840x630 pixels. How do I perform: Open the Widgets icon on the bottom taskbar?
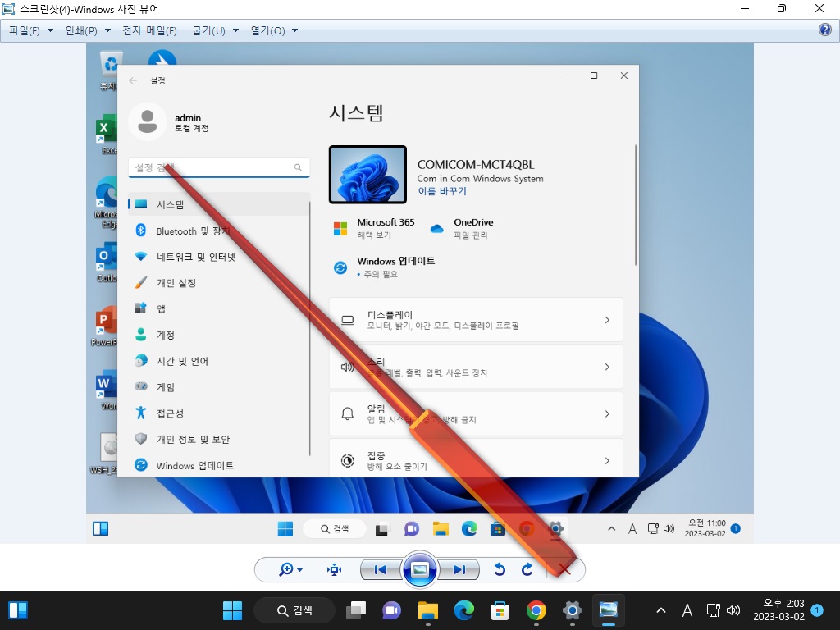(x=18, y=610)
